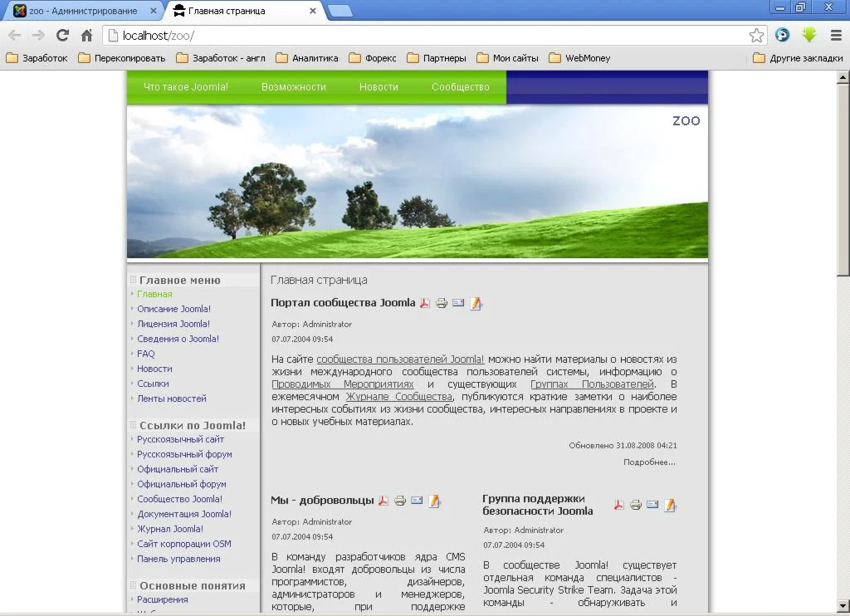Click scrollbar down arrow

(843, 606)
